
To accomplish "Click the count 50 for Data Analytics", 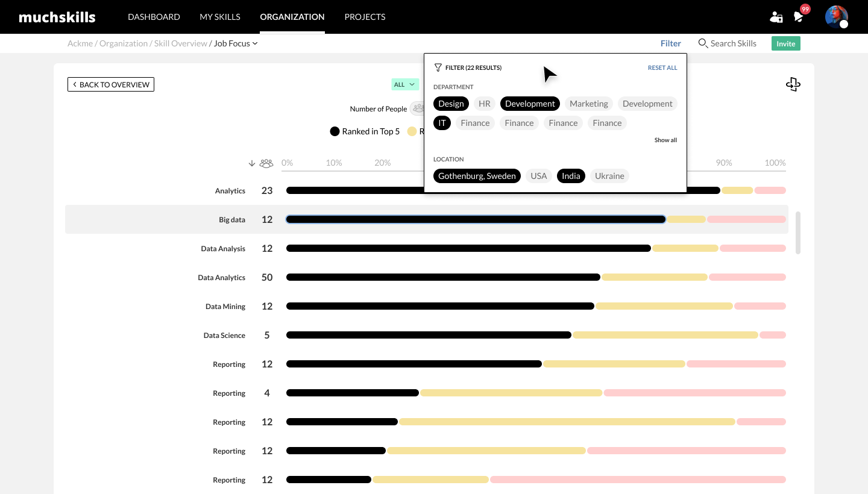I will (x=267, y=277).
